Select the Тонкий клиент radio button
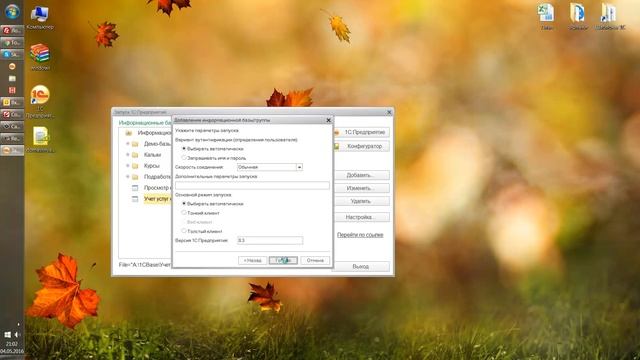The image size is (640, 360). [x=184, y=213]
